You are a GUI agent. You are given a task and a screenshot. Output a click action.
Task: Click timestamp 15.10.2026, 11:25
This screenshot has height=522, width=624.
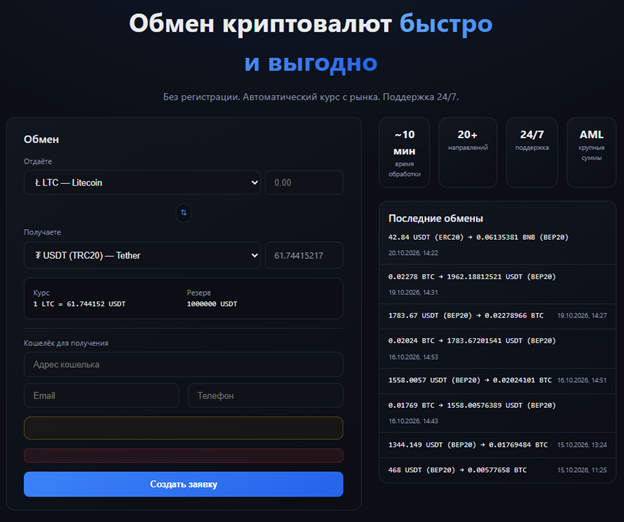point(582,470)
